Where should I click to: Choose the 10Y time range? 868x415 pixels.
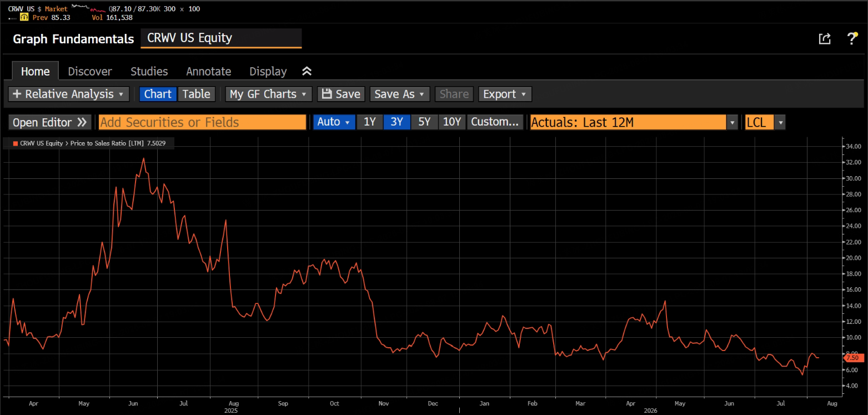453,122
